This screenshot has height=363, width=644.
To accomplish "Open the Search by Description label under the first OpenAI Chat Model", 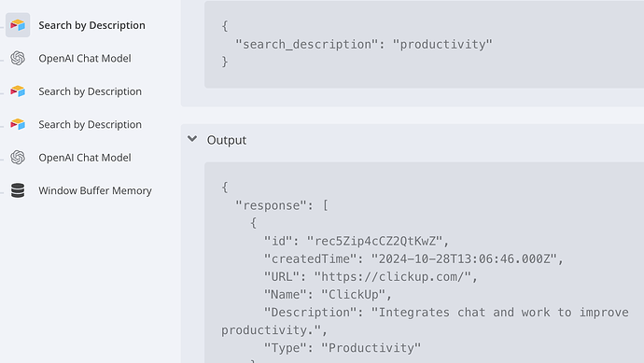I will (90, 91).
